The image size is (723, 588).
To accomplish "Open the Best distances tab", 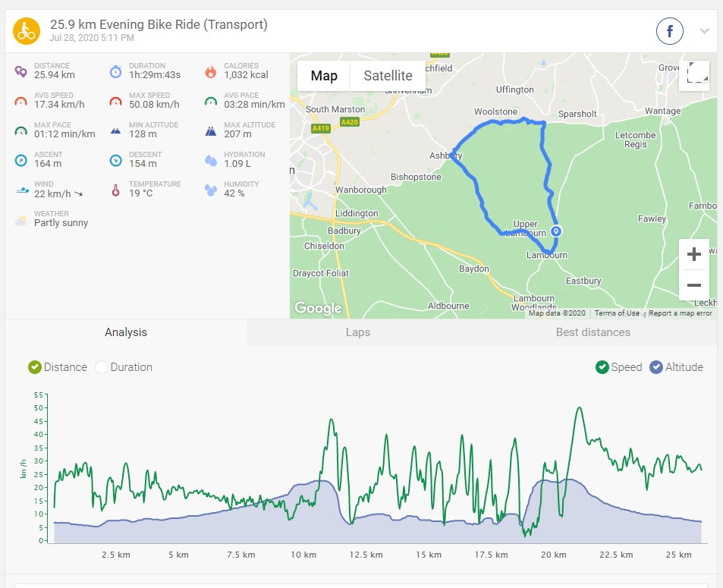I will (593, 332).
